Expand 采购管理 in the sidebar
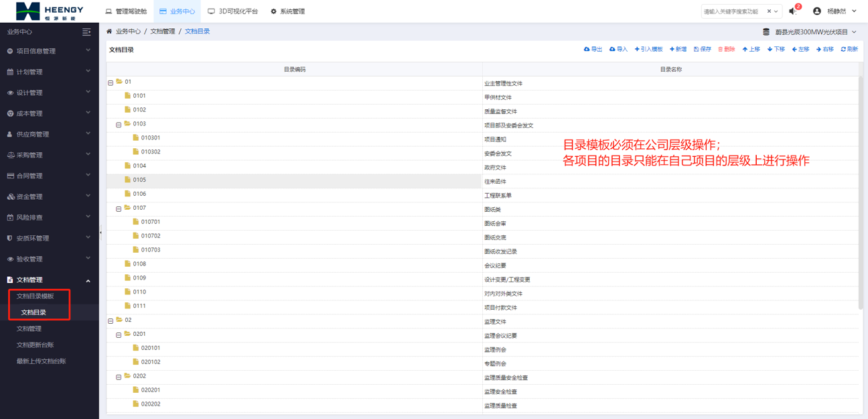868x419 pixels. tap(50, 155)
